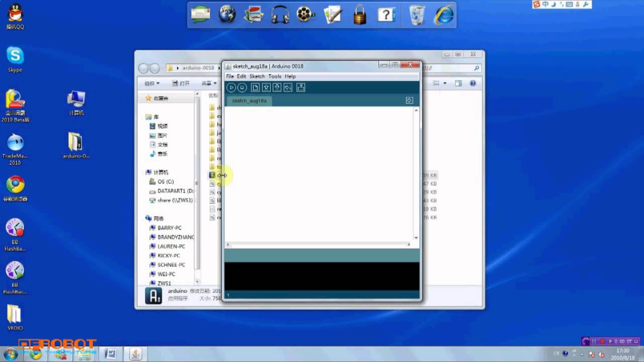
Task: Select ZWS1 in network list
Action: pos(160,283)
